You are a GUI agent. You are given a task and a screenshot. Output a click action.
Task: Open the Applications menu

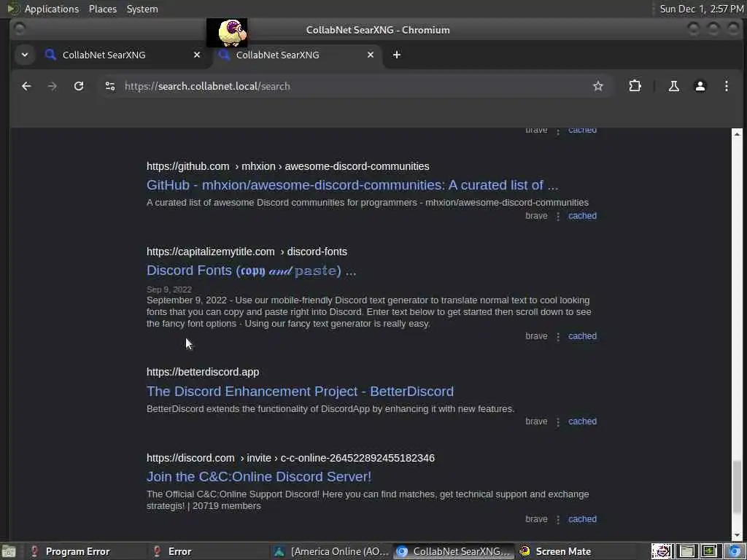[x=52, y=9]
